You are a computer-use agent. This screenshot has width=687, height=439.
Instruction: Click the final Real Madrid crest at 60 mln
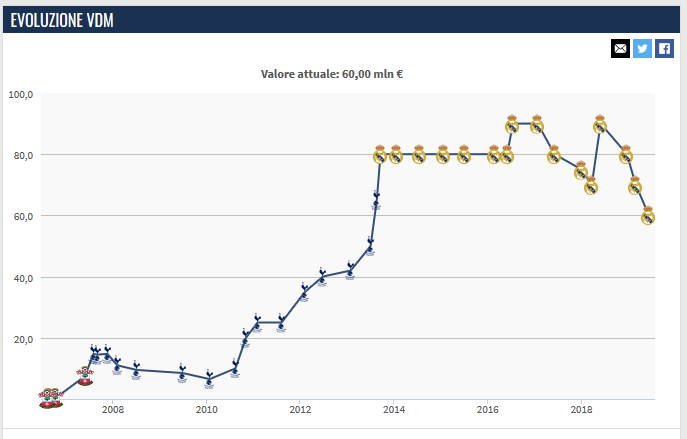(x=648, y=215)
